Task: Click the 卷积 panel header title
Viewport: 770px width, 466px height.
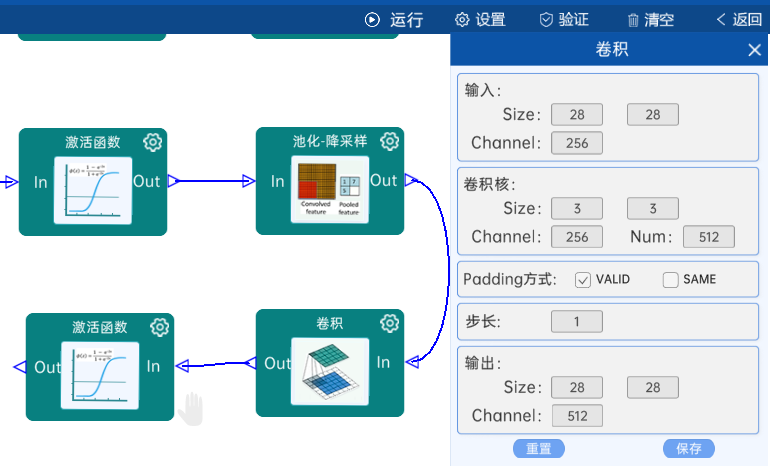Action: [x=611, y=49]
